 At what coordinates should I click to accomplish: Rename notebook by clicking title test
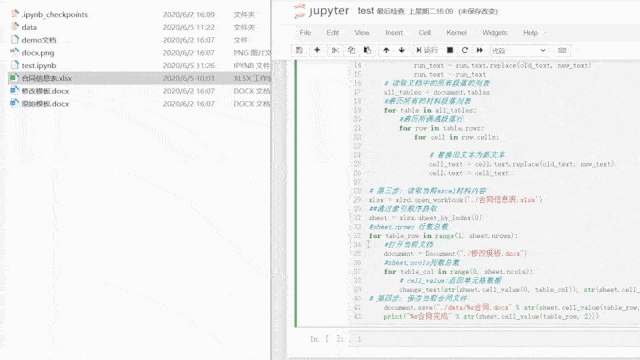point(365,11)
